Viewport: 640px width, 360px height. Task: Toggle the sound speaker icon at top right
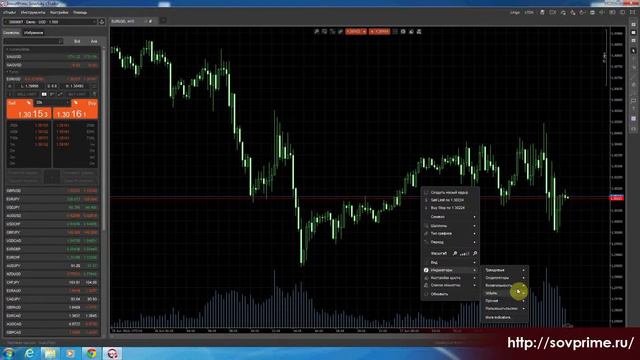(602, 13)
